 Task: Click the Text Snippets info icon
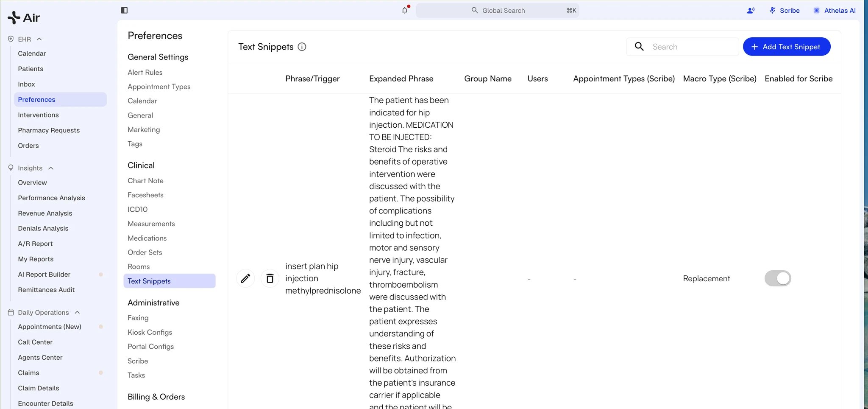click(302, 47)
